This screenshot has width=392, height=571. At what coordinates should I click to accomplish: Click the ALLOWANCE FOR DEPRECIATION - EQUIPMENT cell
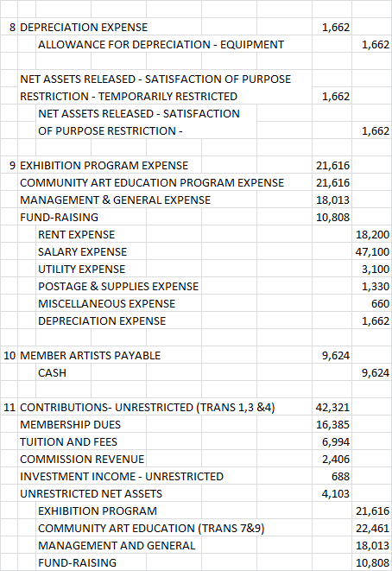161,44
